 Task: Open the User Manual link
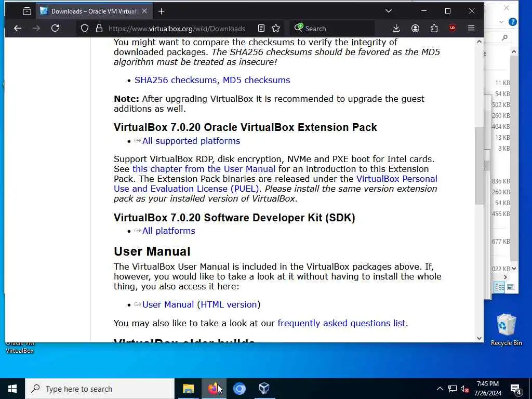(168, 304)
